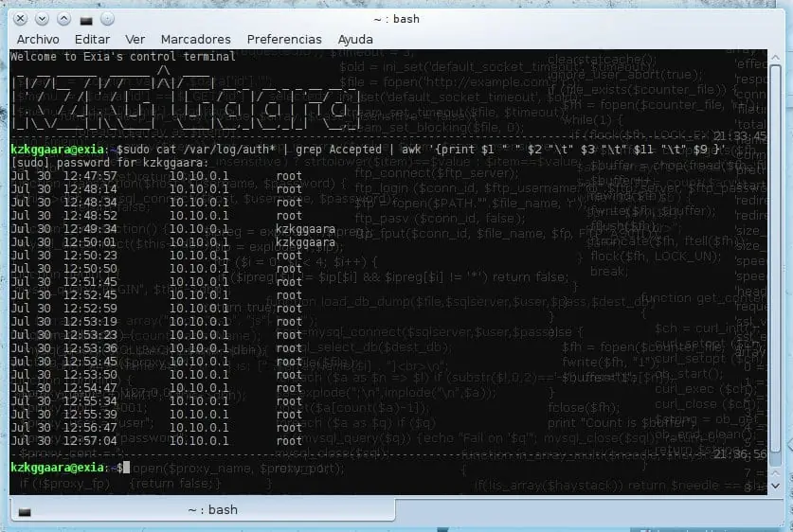Open the Marcadores menu
Image resolution: width=793 pixels, height=532 pixels.
click(x=196, y=40)
